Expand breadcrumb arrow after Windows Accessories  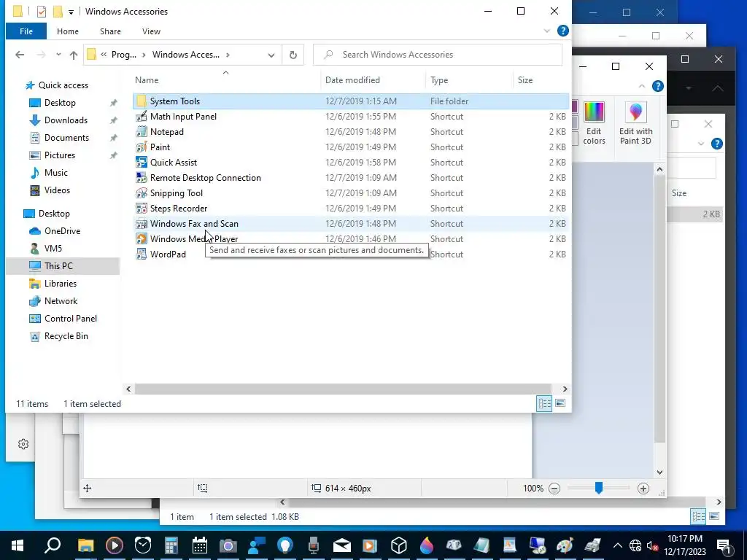click(x=228, y=55)
